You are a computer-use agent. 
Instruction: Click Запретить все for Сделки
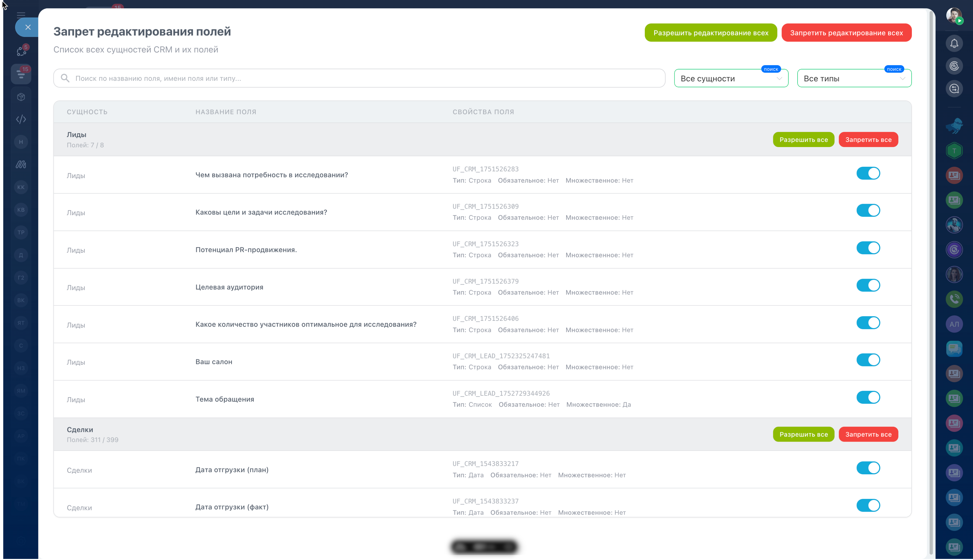(868, 434)
